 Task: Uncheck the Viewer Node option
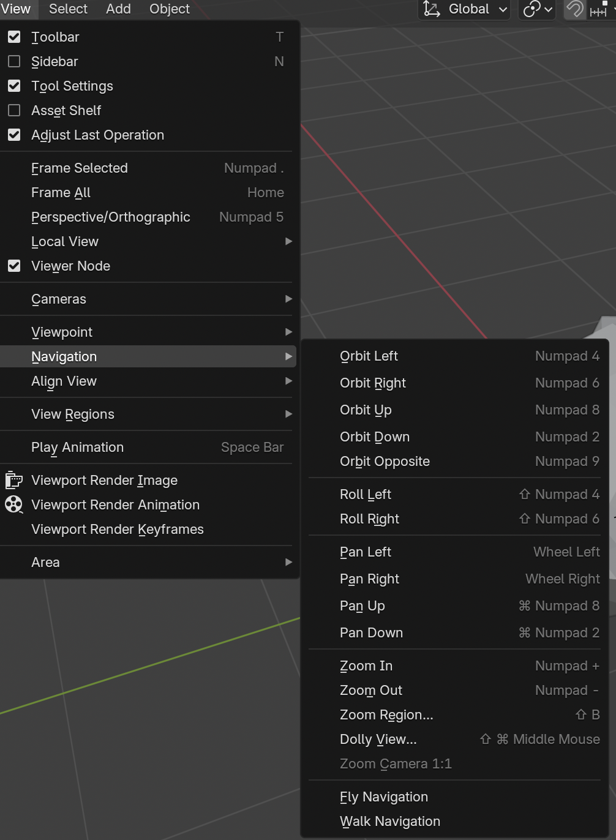[x=14, y=266]
